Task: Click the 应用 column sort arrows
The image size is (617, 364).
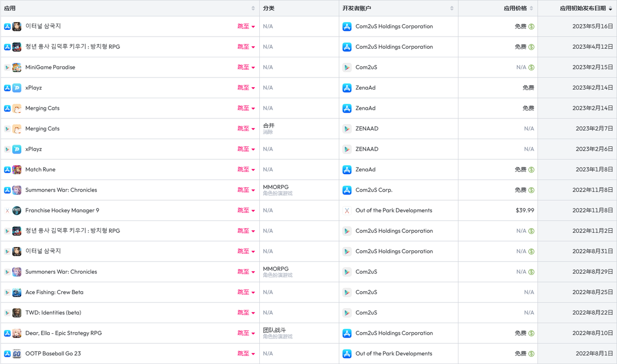Action: point(253,8)
